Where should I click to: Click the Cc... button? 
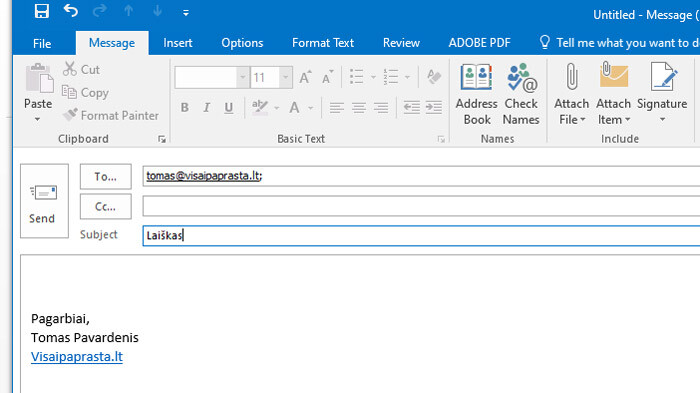point(105,206)
